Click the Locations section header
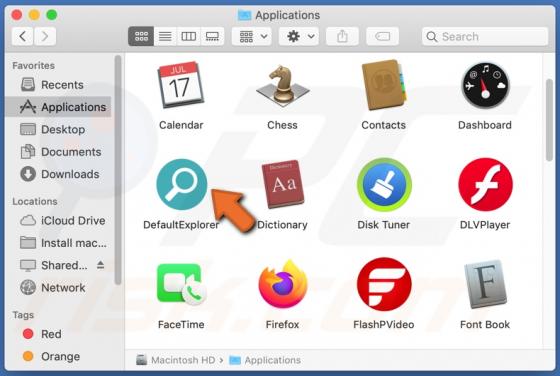Image resolution: width=560 pixels, height=376 pixels. pyautogui.click(x=35, y=201)
